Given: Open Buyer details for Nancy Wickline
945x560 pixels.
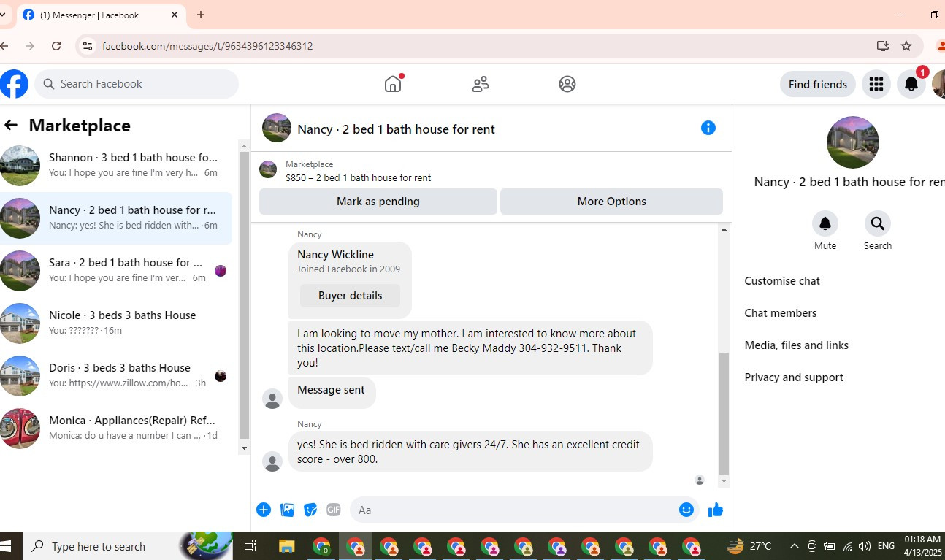Looking at the screenshot, I should [351, 296].
